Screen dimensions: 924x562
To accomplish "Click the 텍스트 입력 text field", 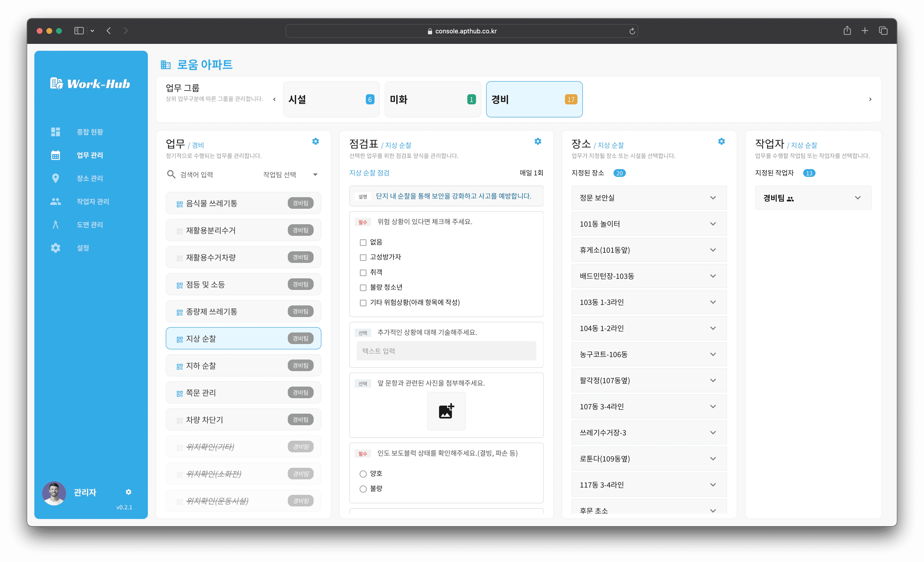I will click(x=446, y=351).
